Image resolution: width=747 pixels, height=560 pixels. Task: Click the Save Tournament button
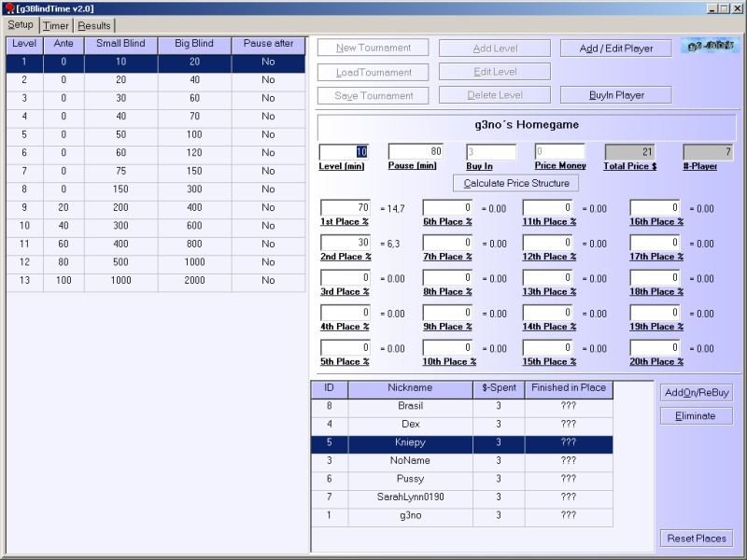click(x=373, y=96)
